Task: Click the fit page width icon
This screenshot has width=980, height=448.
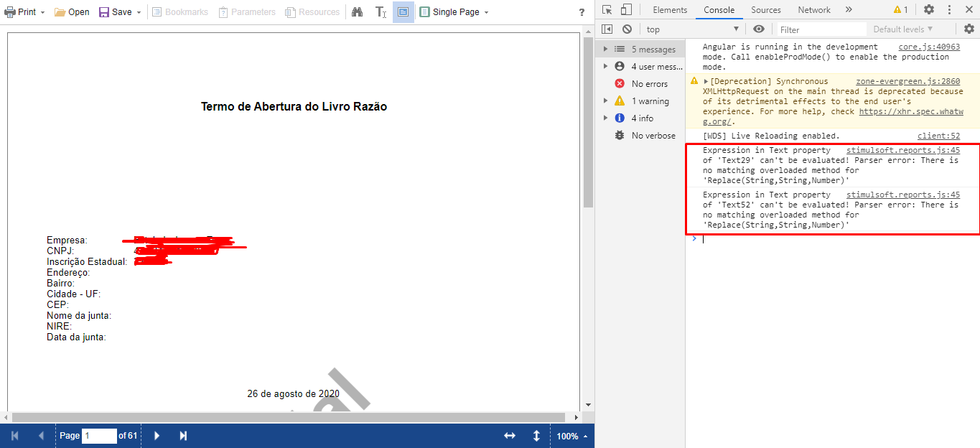Action: click(510, 436)
